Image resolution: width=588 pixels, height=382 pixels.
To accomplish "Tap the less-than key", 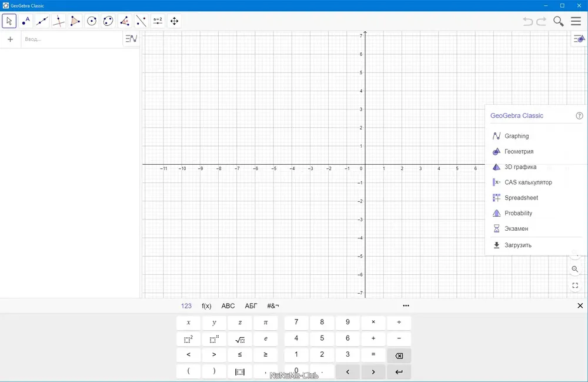I will 188,355.
